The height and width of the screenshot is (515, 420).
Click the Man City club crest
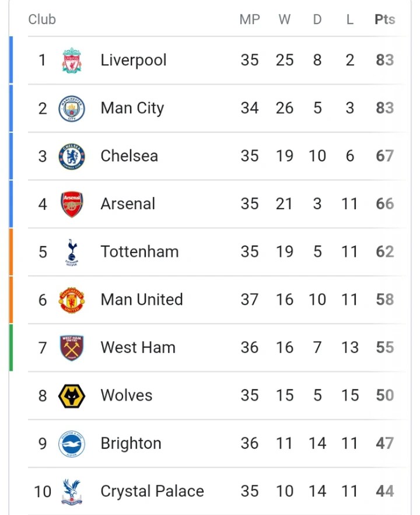click(x=72, y=109)
